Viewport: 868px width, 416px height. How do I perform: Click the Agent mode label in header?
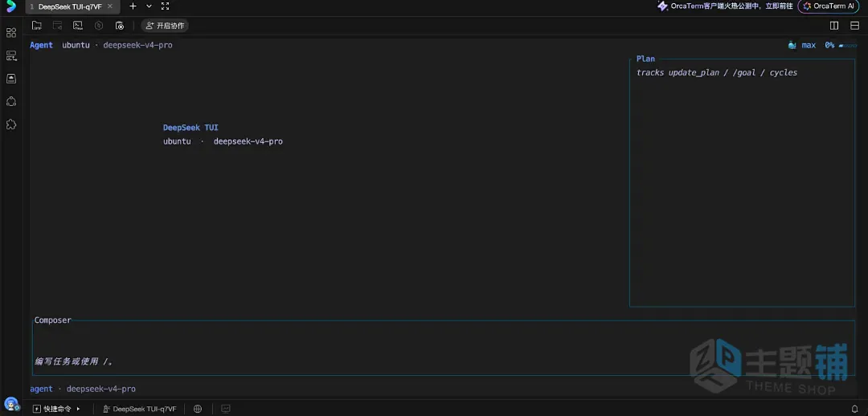pyautogui.click(x=42, y=45)
